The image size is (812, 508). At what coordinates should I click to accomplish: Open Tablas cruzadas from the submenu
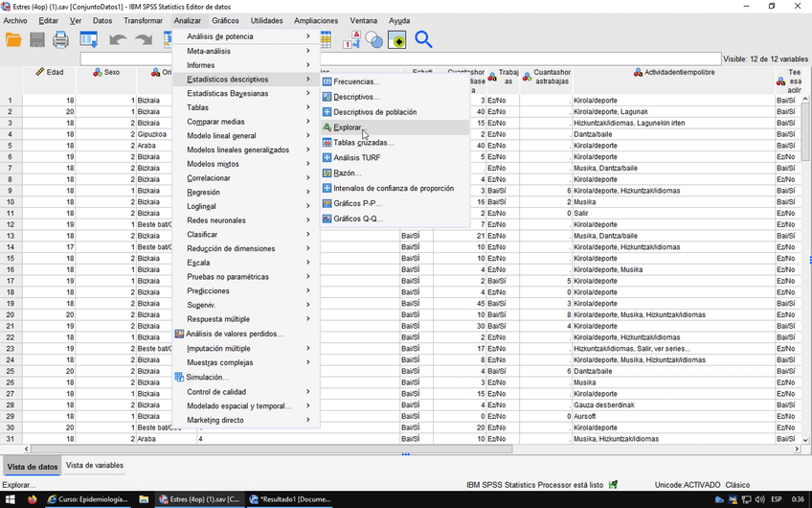coord(363,143)
